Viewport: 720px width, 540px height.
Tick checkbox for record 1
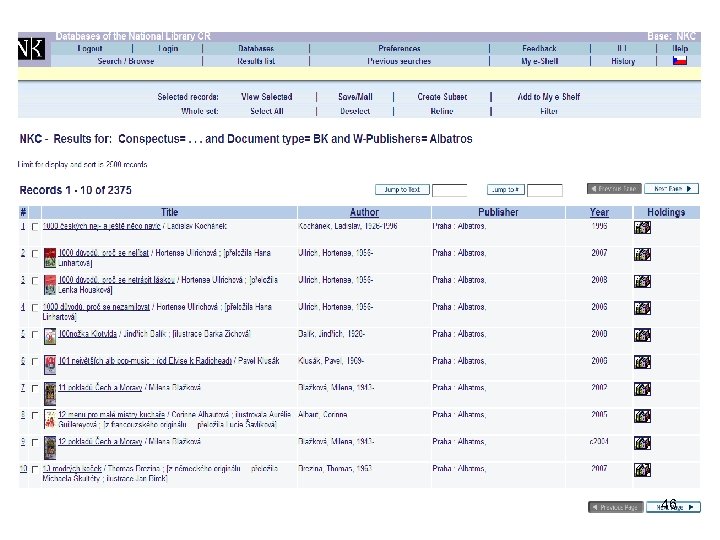pyautogui.click(x=35, y=227)
